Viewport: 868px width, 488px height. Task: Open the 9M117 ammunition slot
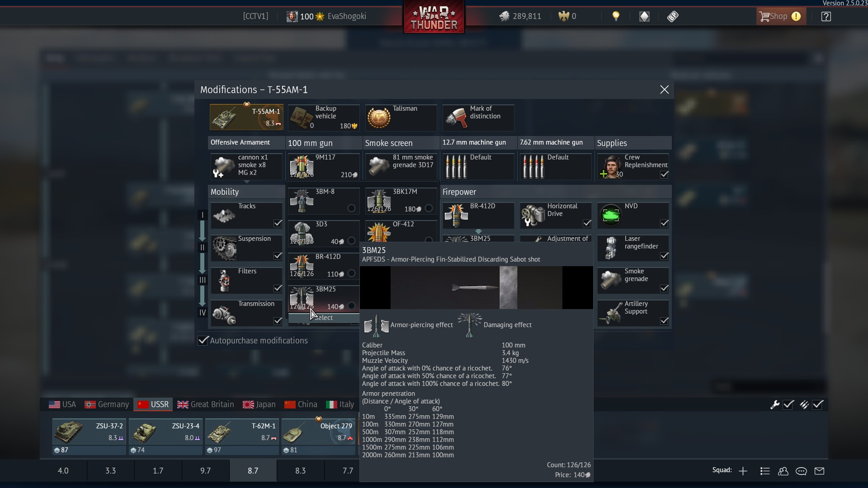tap(324, 166)
